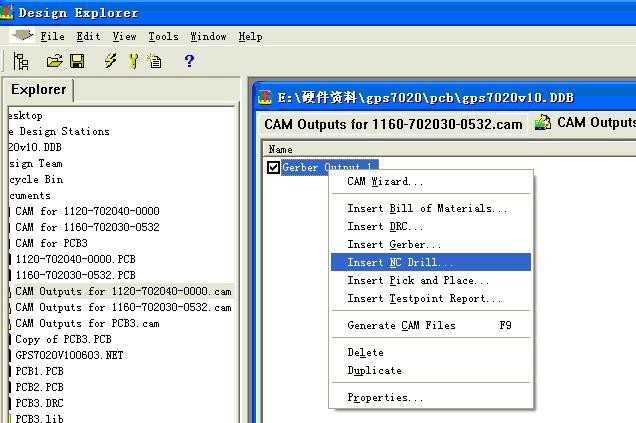Select Recycle Bin tree node

36,179
